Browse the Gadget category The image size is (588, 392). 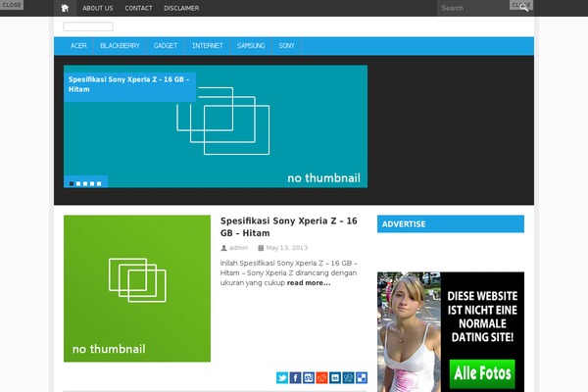pos(166,46)
